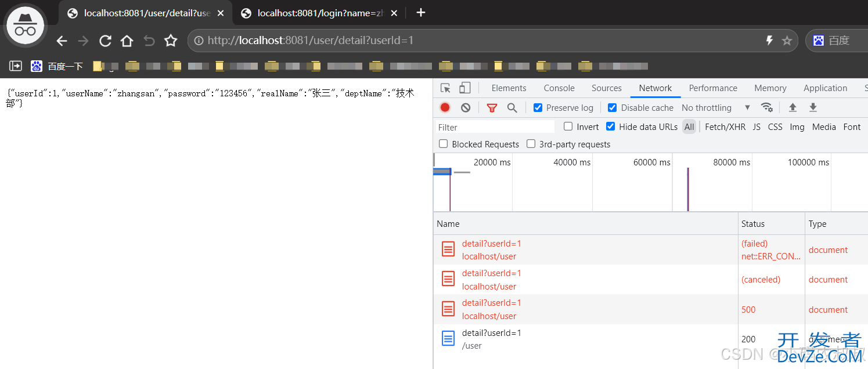Screen dimensions: 868x369
Task: Open network conditions wifi icon
Action: 767,107
